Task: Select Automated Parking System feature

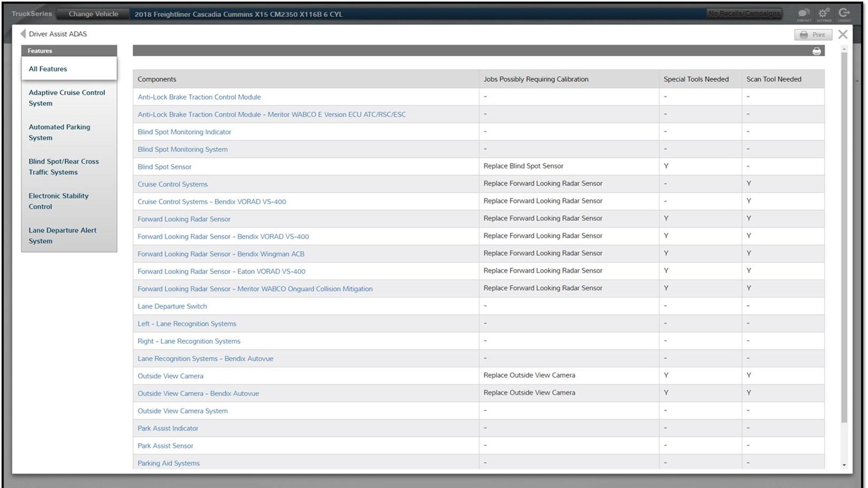Action: point(59,132)
